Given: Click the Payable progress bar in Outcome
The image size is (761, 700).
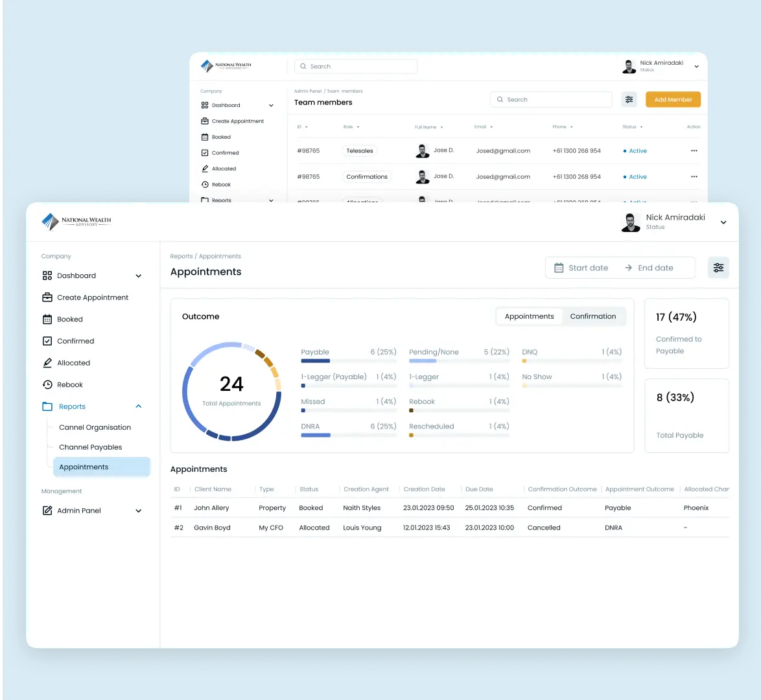Looking at the screenshot, I should click(349, 361).
